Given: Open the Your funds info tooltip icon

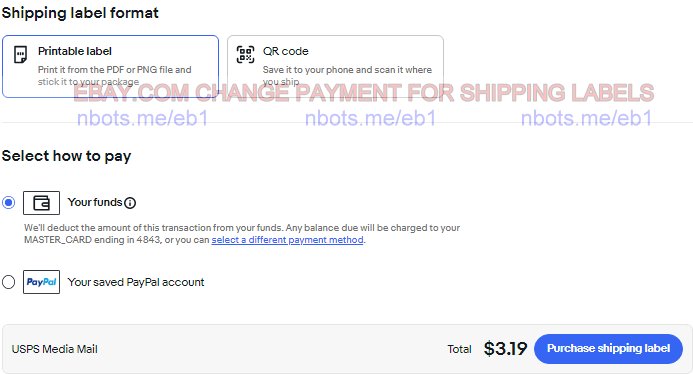Looking at the screenshot, I should pyautogui.click(x=130, y=203).
